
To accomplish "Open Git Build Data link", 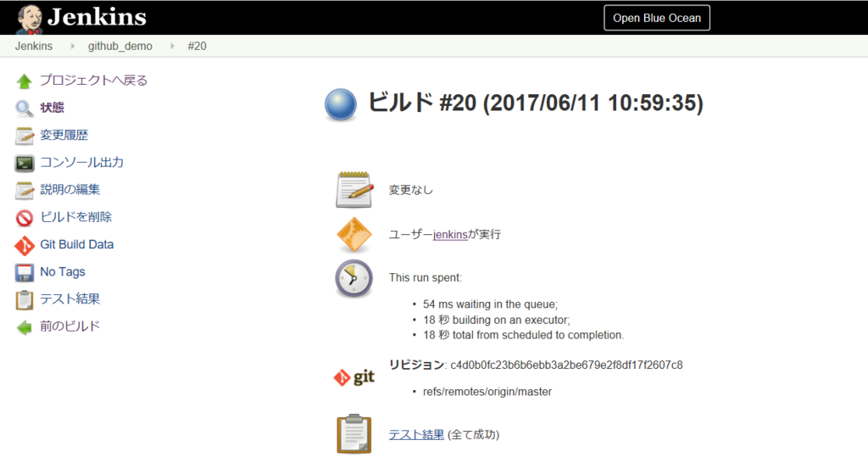I will [x=77, y=244].
